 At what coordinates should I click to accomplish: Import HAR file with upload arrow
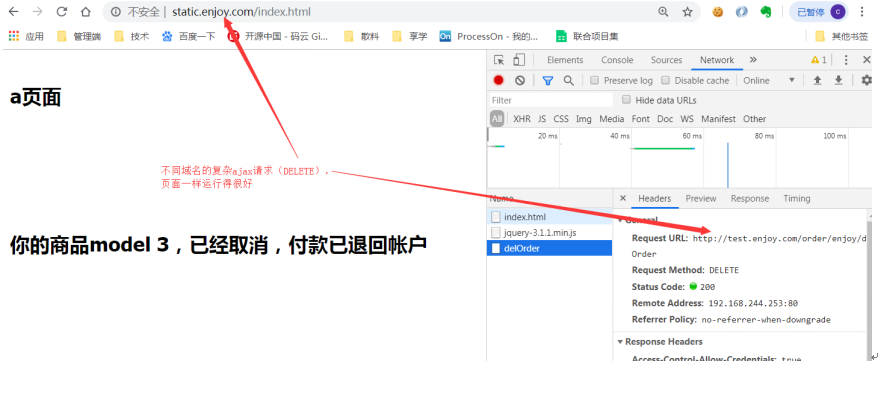click(817, 80)
